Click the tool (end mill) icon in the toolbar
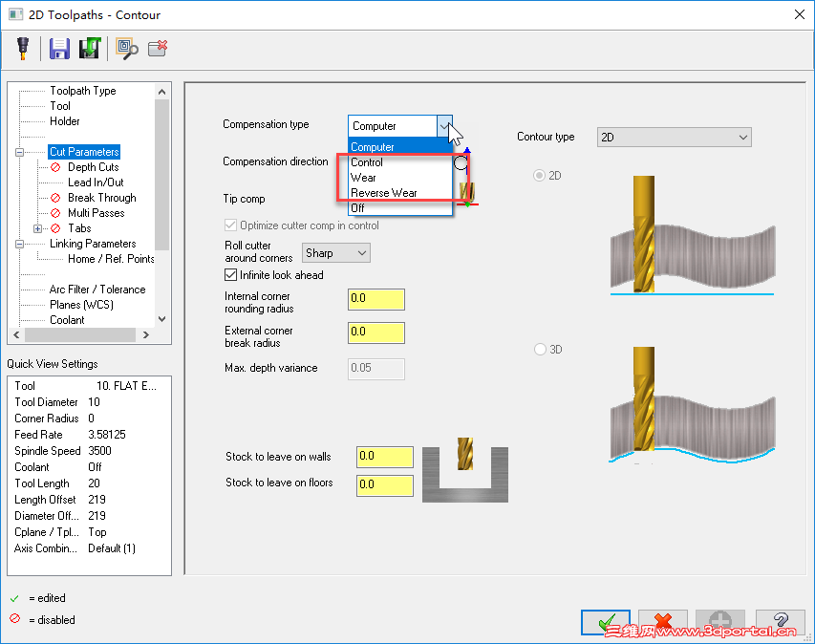This screenshot has height=644, width=815. 22,49
